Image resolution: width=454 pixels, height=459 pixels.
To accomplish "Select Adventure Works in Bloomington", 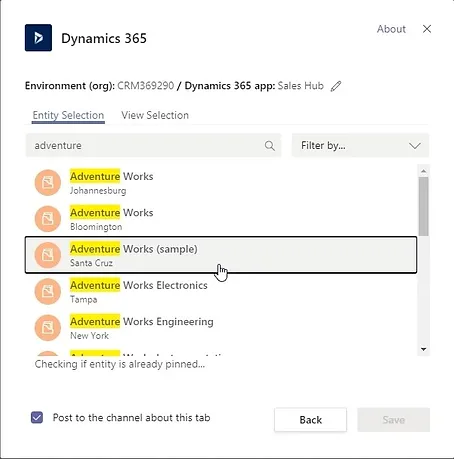I will (221, 219).
